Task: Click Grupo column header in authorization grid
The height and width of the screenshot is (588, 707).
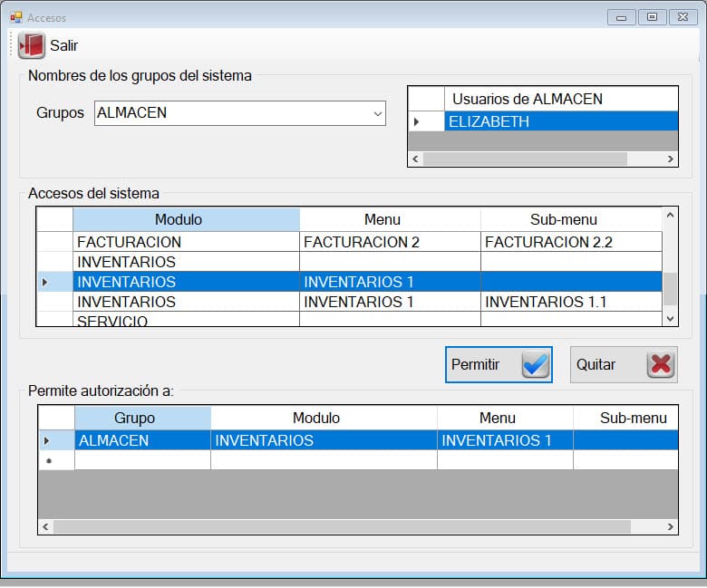Action: click(142, 419)
